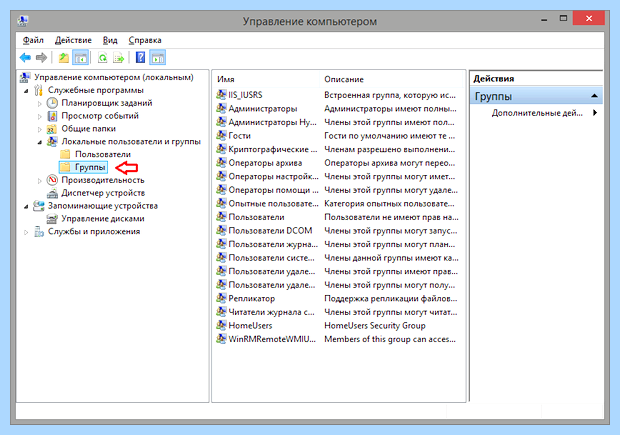Click the Диспетчер устройств icon
620x435 pixels.
click(x=52, y=193)
